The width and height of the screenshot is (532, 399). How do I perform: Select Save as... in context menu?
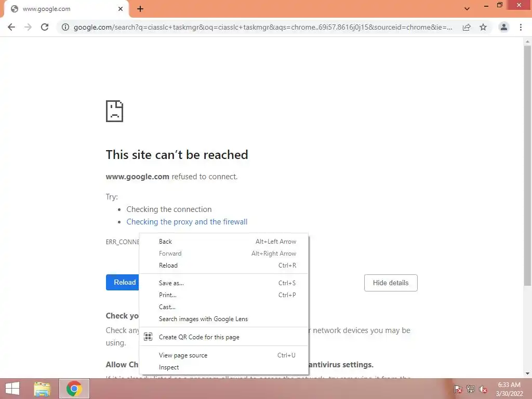pyautogui.click(x=223, y=283)
